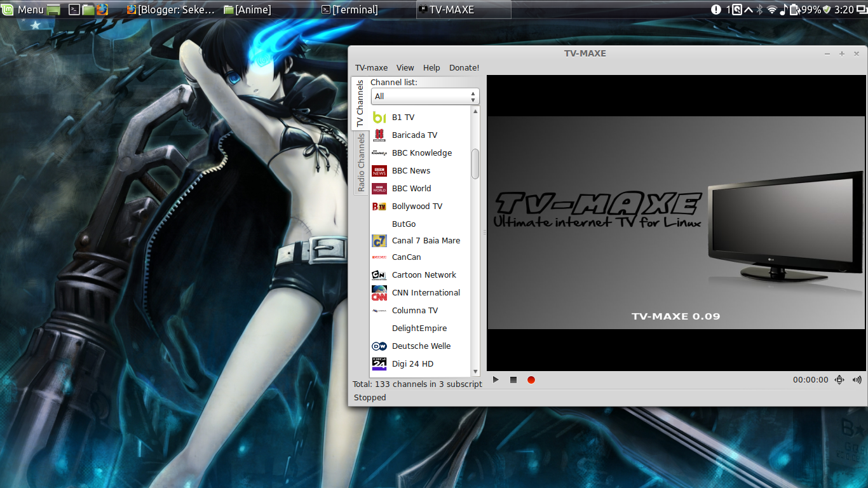
Task: Click the channel list scrollbar thumb
Action: [x=475, y=164]
